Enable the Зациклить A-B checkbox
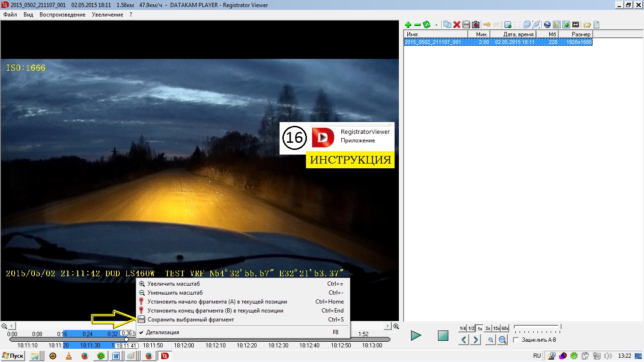The height and width of the screenshot is (362, 644). (516, 340)
